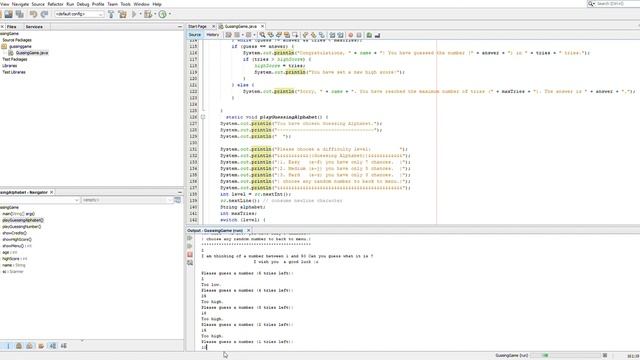Viewport: 640px width, 360px height.
Task: Switch to Source view button
Action: tap(195, 35)
